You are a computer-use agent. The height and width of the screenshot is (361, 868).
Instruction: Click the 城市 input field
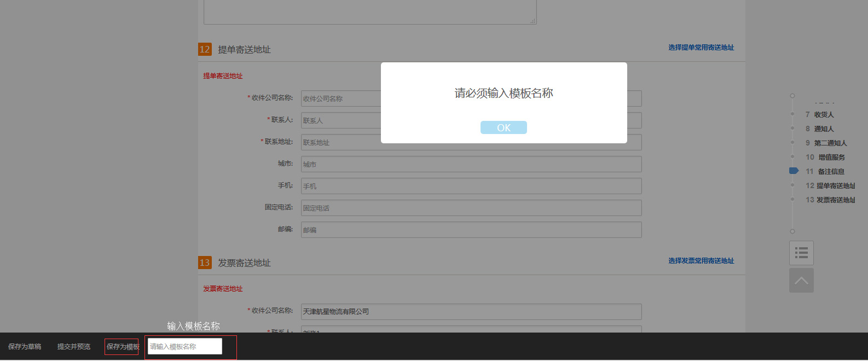(x=471, y=164)
